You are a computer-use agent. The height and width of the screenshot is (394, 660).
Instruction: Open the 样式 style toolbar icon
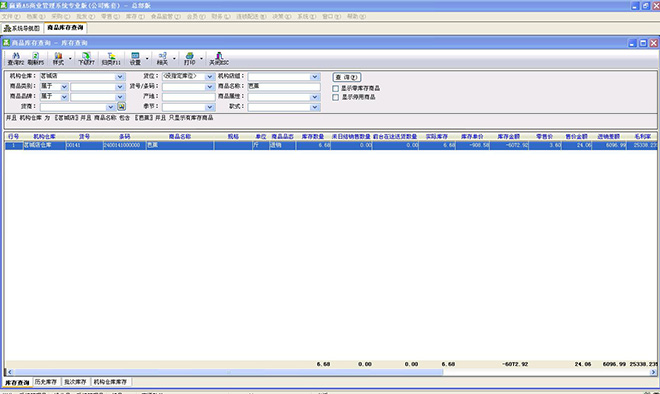point(58,59)
